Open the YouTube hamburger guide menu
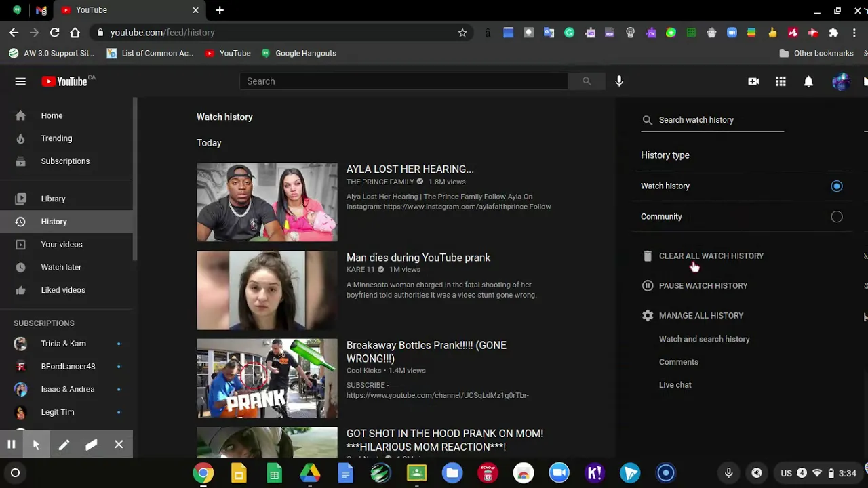This screenshot has height=488, width=868. click(20, 81)
